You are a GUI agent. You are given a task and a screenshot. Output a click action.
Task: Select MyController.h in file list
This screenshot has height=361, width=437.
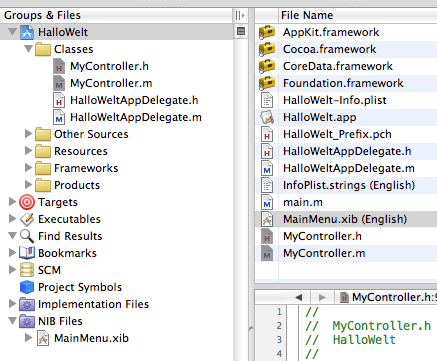tap(346, 236)
